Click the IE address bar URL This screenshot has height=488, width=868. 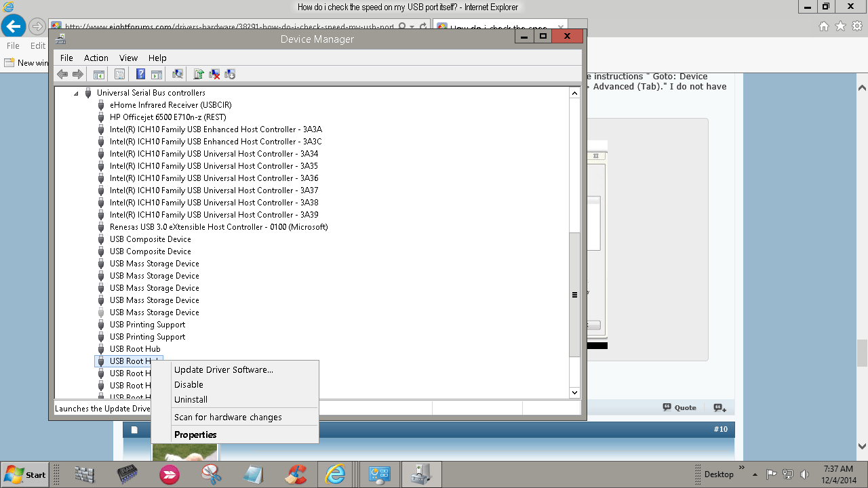coord(229,27)
